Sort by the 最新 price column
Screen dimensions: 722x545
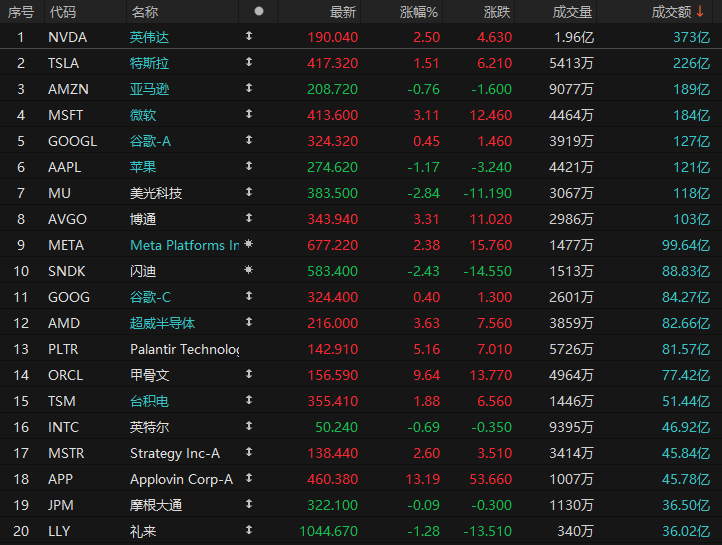343,12
